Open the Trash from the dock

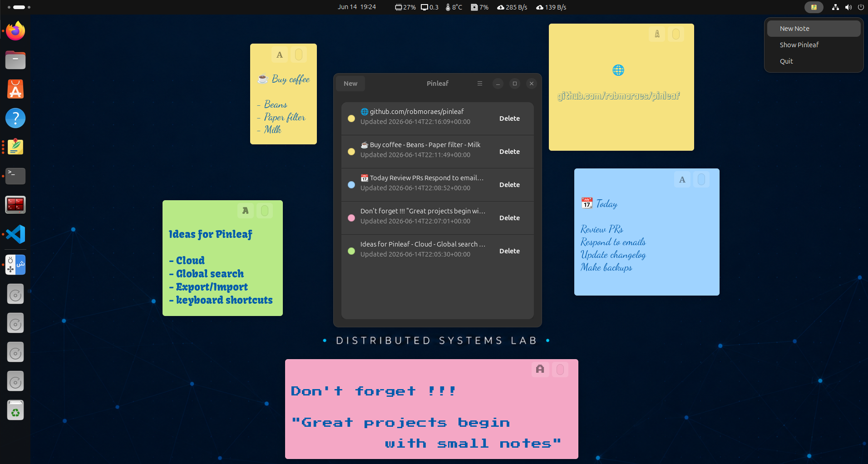(x=15, y=410)
